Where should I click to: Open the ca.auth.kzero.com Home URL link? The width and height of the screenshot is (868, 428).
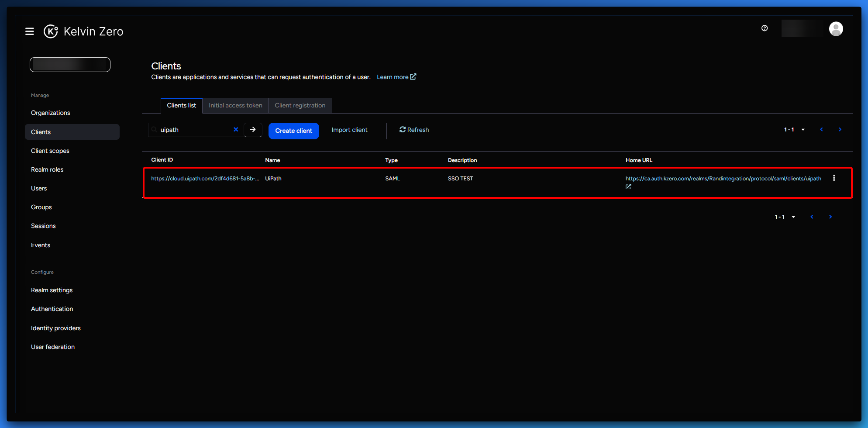(723, 179)
